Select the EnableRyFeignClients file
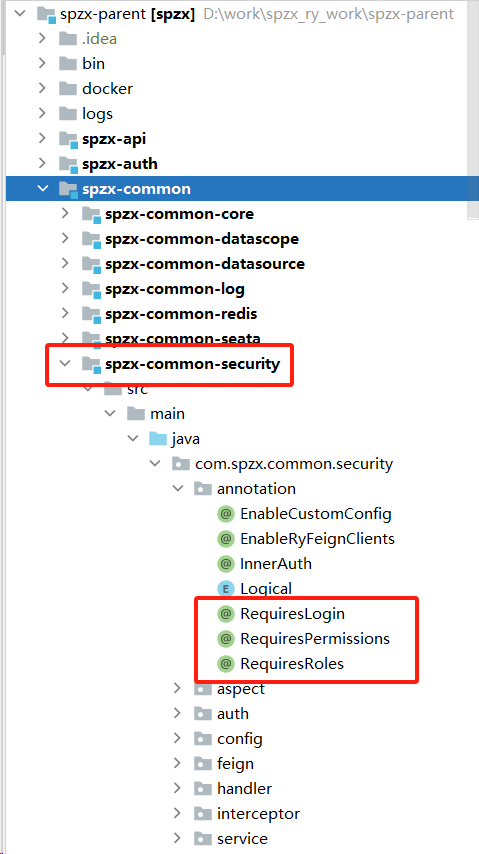479x854 pixels. pos(317,539)
